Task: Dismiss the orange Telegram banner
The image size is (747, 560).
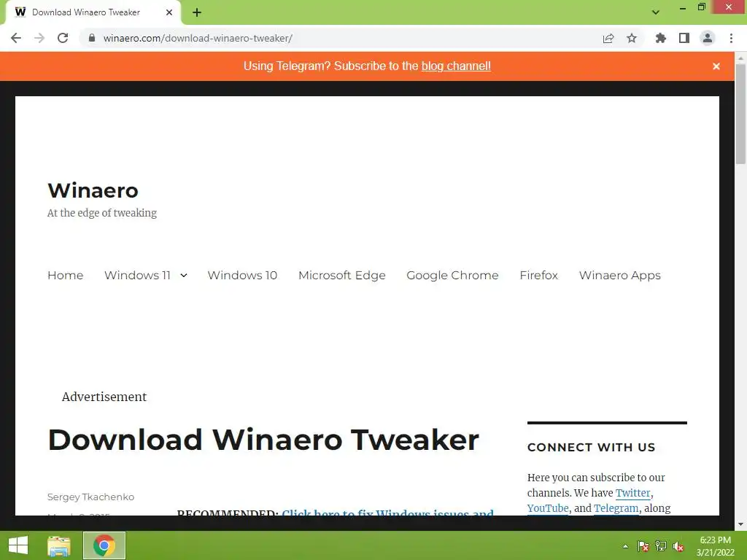Action: pyautogui.click(x=716, y=66)
